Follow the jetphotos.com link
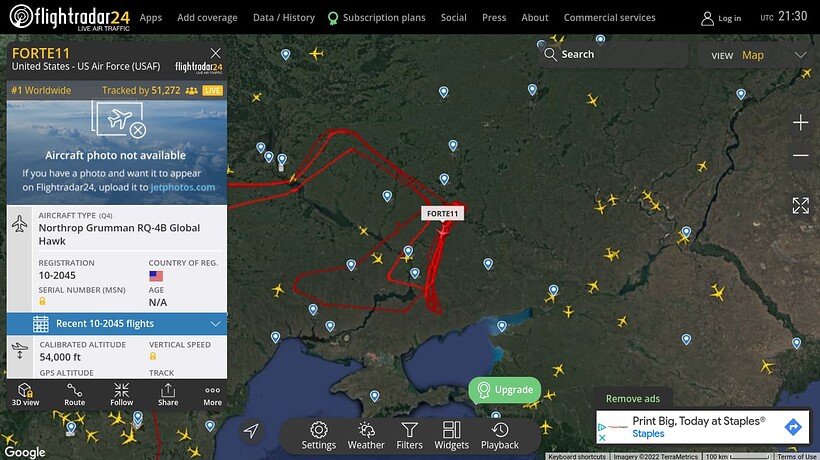 [183, 187]
